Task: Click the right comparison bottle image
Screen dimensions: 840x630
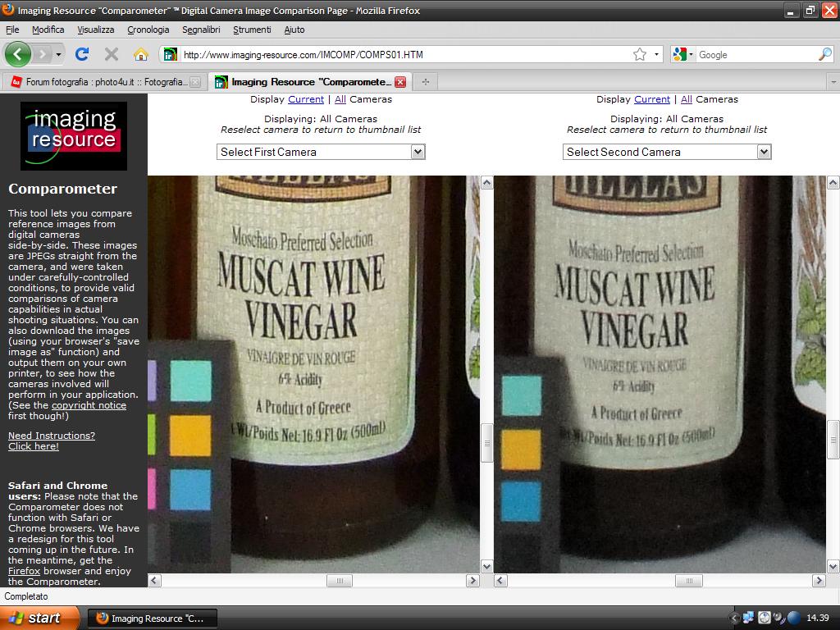Action: click(x=660, y=374)
